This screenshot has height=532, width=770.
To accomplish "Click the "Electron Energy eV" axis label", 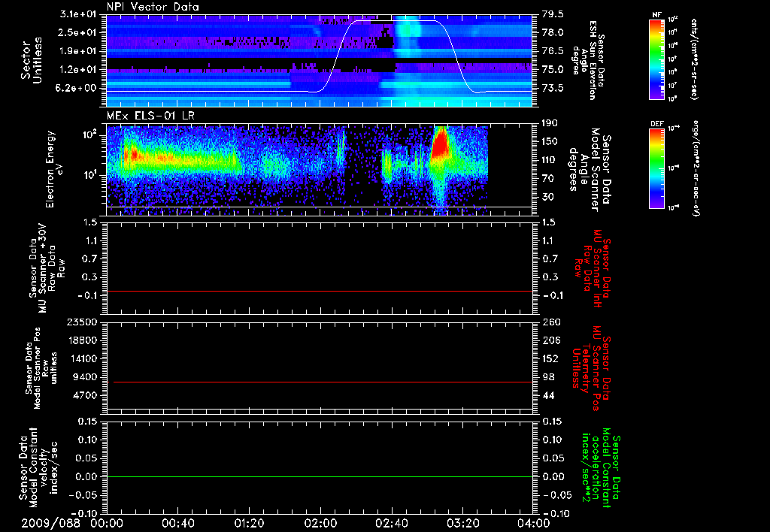I will (54, 169).
